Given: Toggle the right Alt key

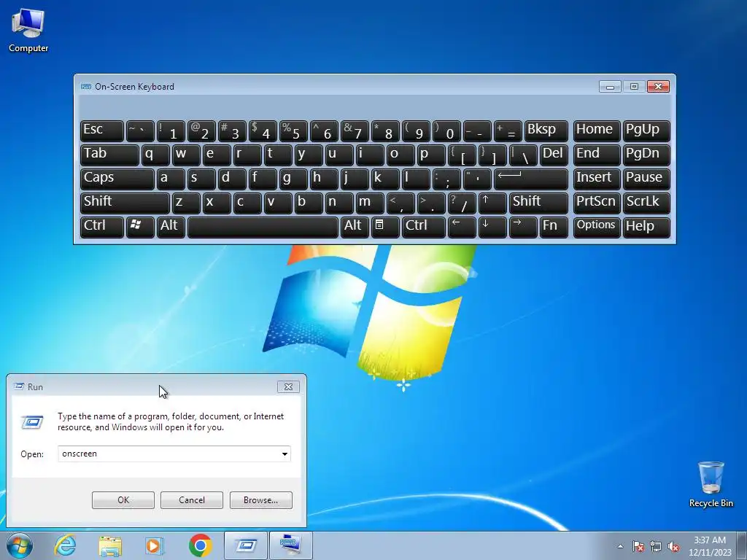Looking at the screenshot, I should pos(355,227).
